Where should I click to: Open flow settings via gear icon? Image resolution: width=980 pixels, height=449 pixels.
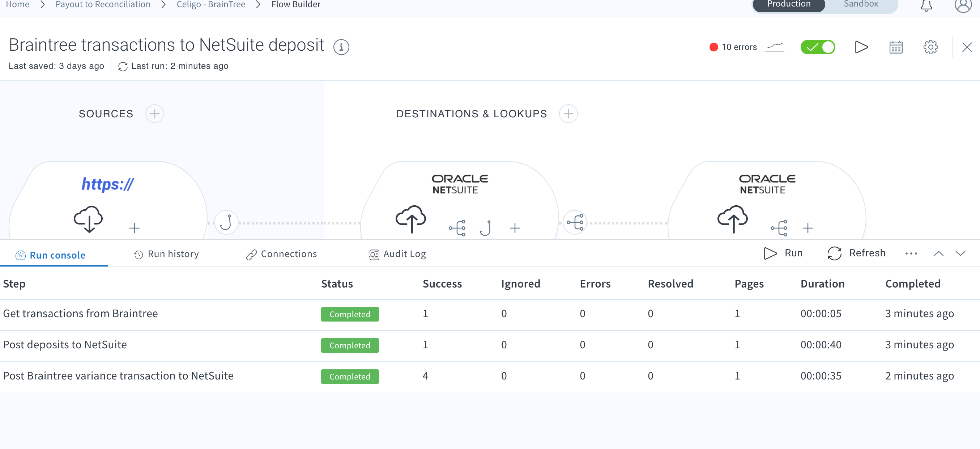coord(930,47)
